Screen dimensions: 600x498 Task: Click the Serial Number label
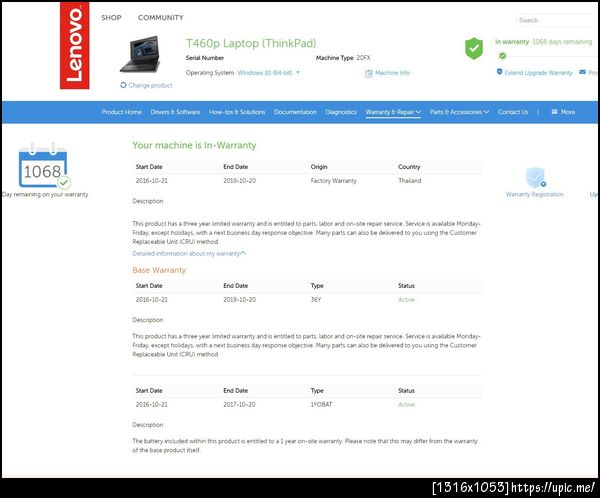click(205, 58)
